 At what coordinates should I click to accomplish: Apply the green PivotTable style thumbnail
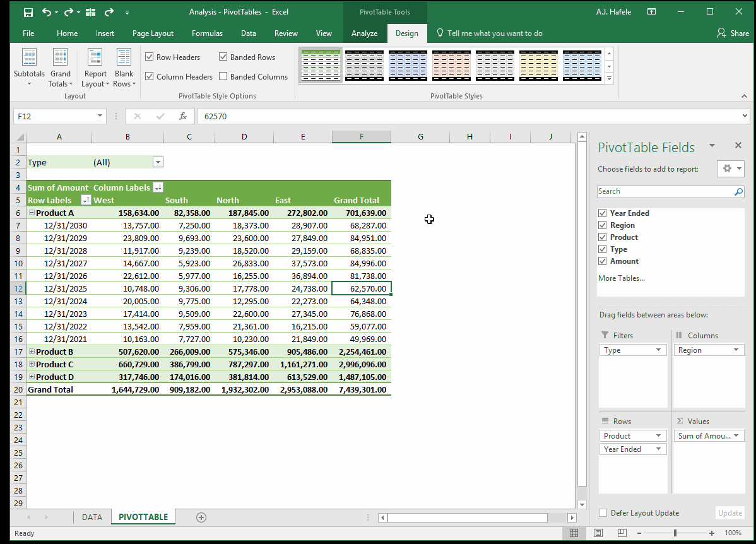click(321, 65)
